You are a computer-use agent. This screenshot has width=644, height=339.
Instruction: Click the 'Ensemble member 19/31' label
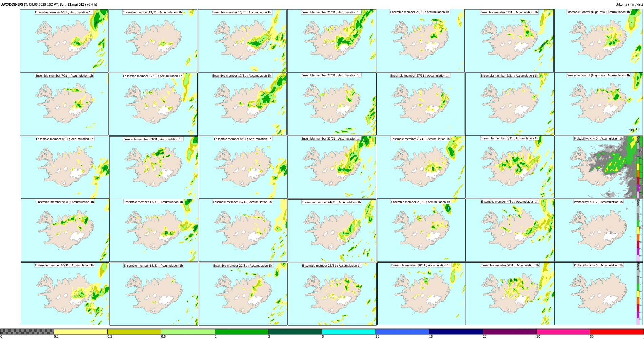(242, 202)
